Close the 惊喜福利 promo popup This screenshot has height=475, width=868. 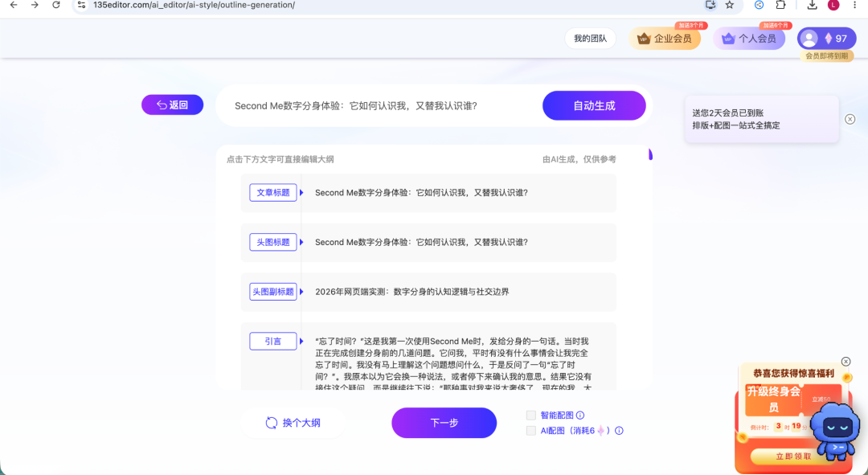tap(845, 362)
